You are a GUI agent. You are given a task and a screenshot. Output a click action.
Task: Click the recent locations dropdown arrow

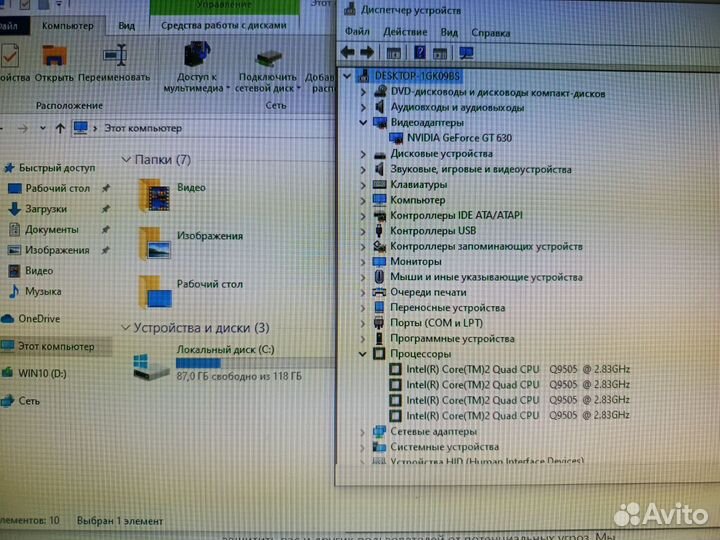43,128
